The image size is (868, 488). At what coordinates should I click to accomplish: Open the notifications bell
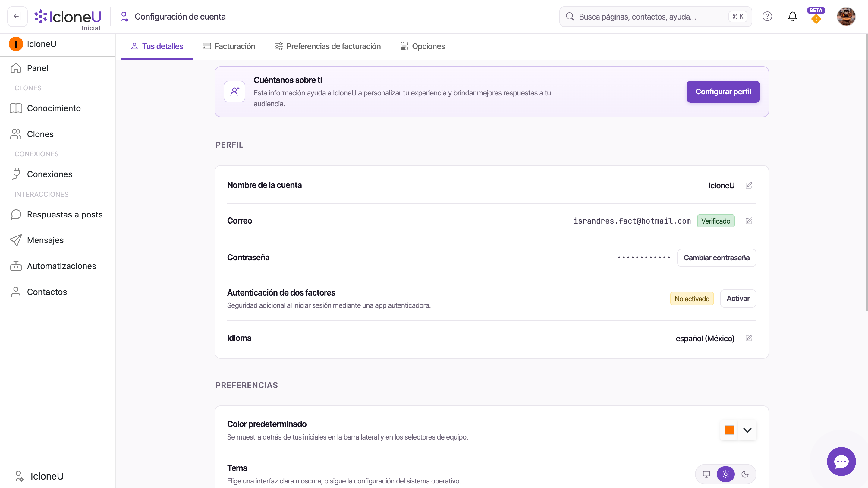[793, 17]
